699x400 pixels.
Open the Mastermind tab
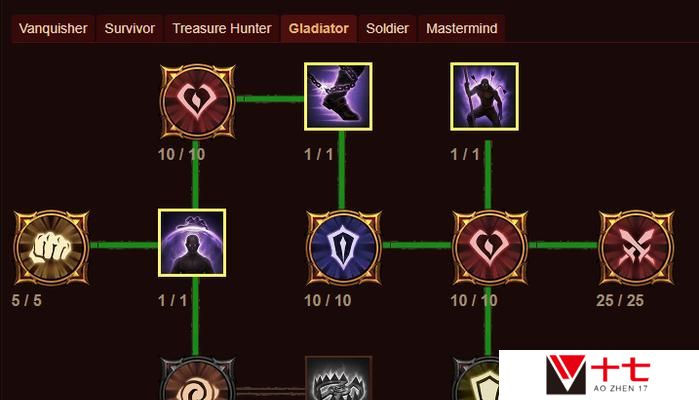[x=461, y=29]
